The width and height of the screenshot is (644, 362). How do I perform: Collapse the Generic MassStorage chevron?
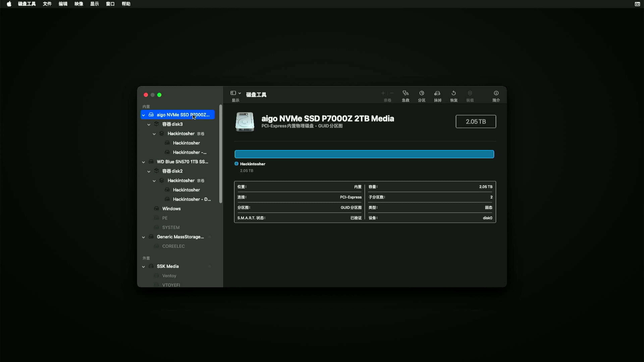click(144, 237)
